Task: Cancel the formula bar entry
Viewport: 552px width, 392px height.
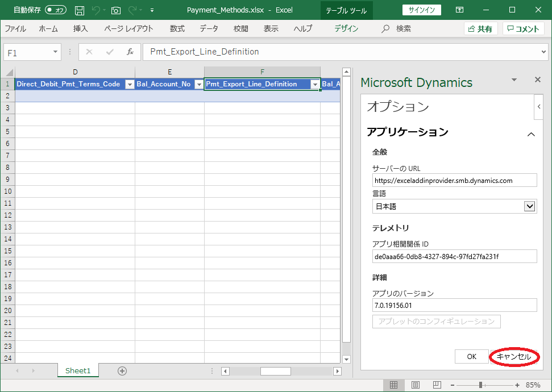Action: 89,52
